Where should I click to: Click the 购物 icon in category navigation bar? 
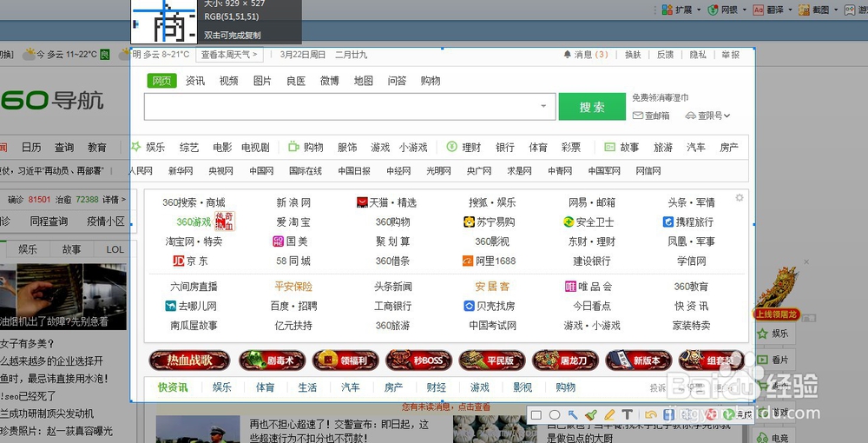pyautogui.click(x=293, y=147)
